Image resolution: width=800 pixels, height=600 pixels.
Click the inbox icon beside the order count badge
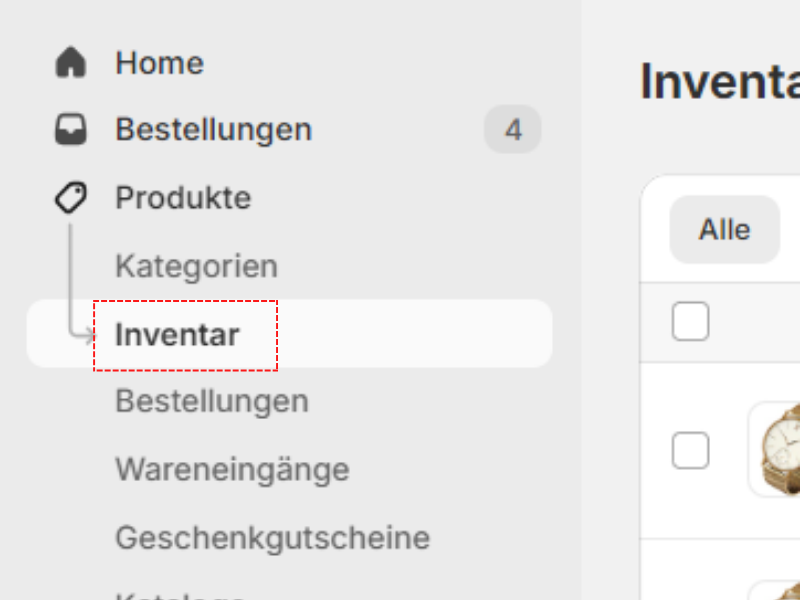tap(70, 129)
